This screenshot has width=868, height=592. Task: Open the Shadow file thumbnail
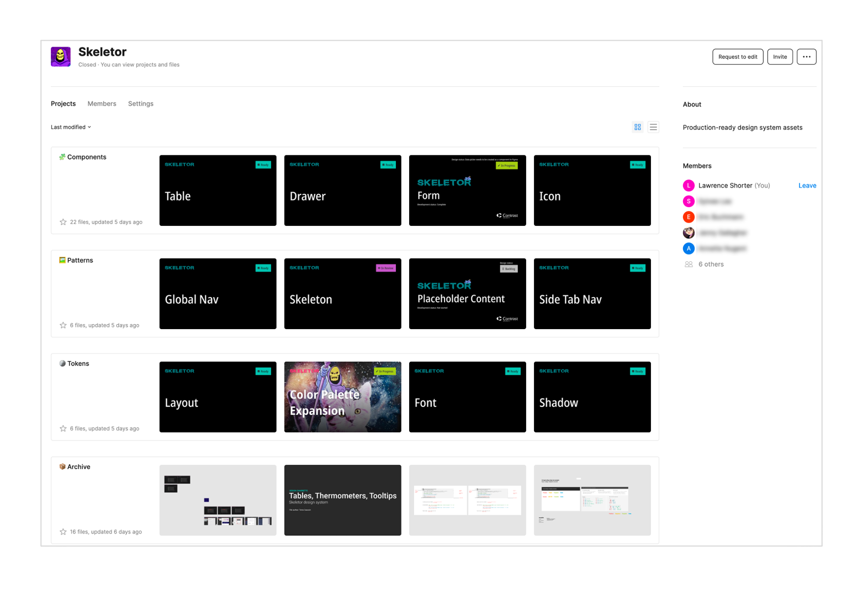click(592, 397)
